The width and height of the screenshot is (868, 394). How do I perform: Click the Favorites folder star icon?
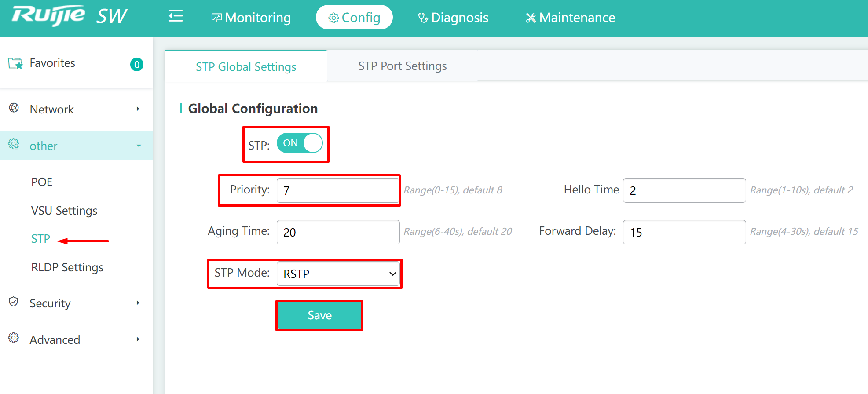[x=15, y=63]
